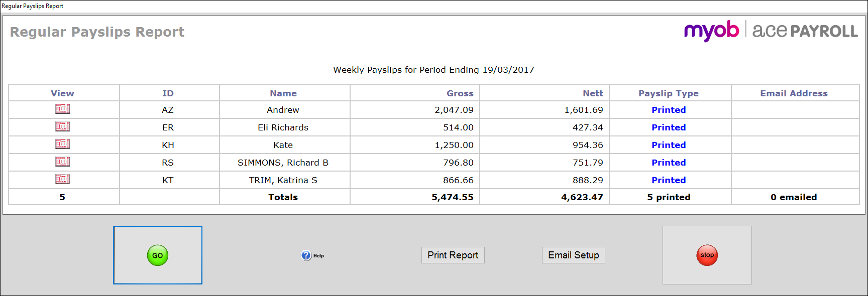Click the Print Report button
Viewport: 868px width, 296px height.
point(453,255)
